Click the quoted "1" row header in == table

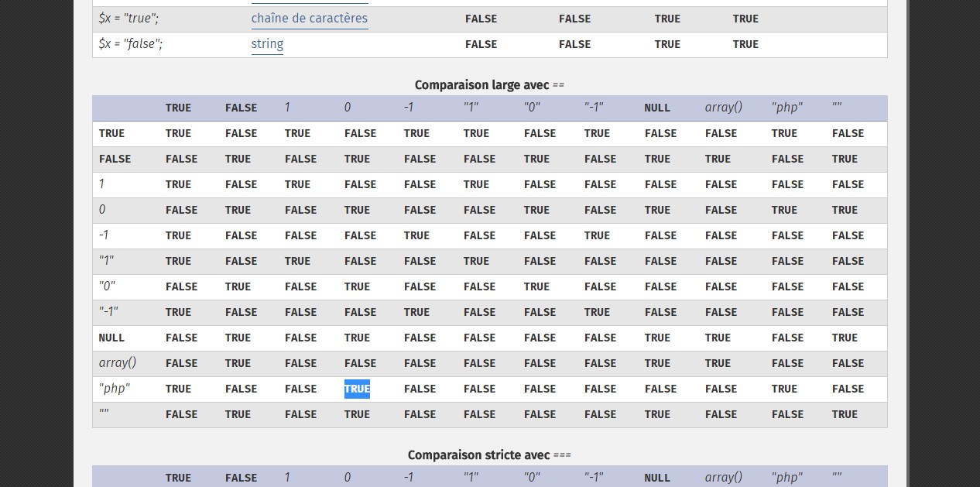[107, 261]
